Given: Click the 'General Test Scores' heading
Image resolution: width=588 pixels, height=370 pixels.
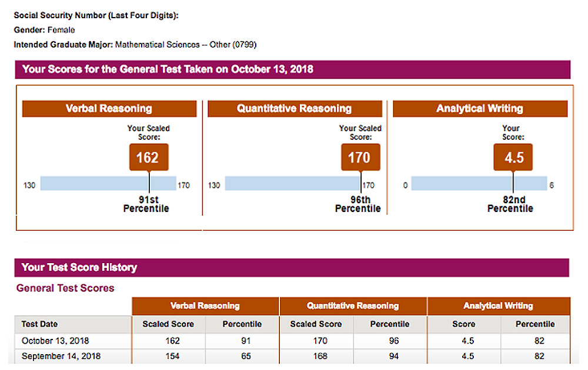Looking at the screenshot, I should 65,288.
